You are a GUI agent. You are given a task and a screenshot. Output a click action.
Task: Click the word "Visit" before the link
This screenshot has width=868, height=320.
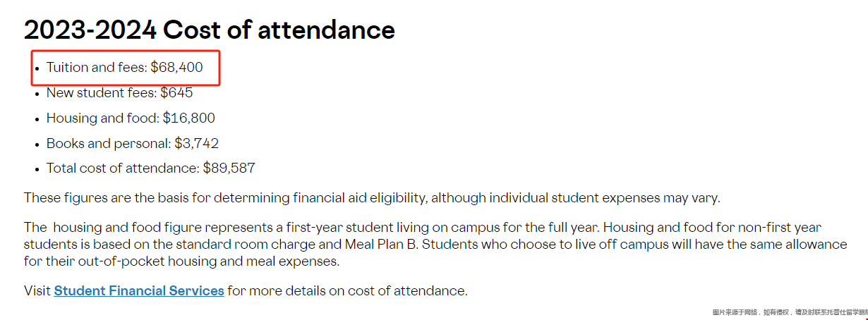click(x=37, y=290)
